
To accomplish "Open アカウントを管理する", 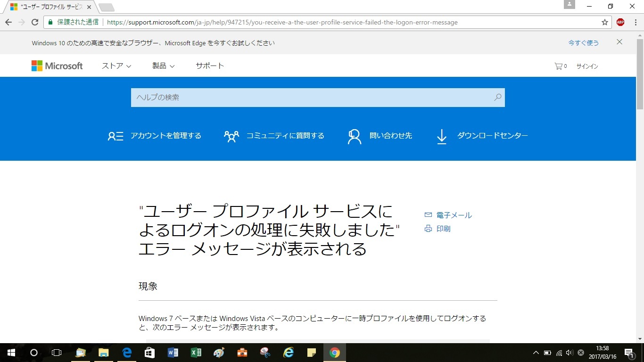I will click(166, 136).
